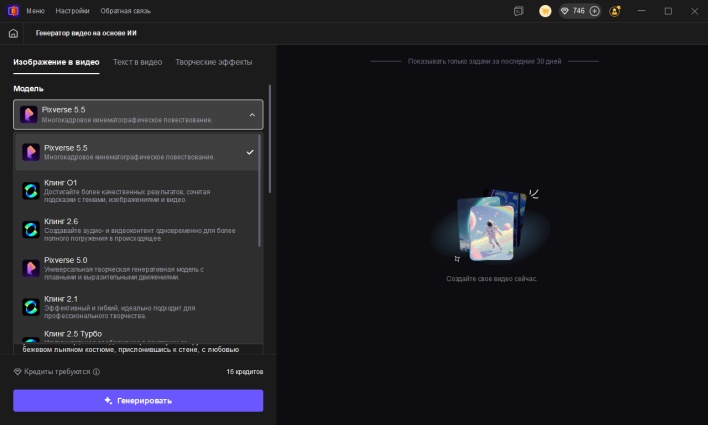Click the Home icon in the top bar
This screenshot has height=425, width=708.
click(x=13, y=33)
